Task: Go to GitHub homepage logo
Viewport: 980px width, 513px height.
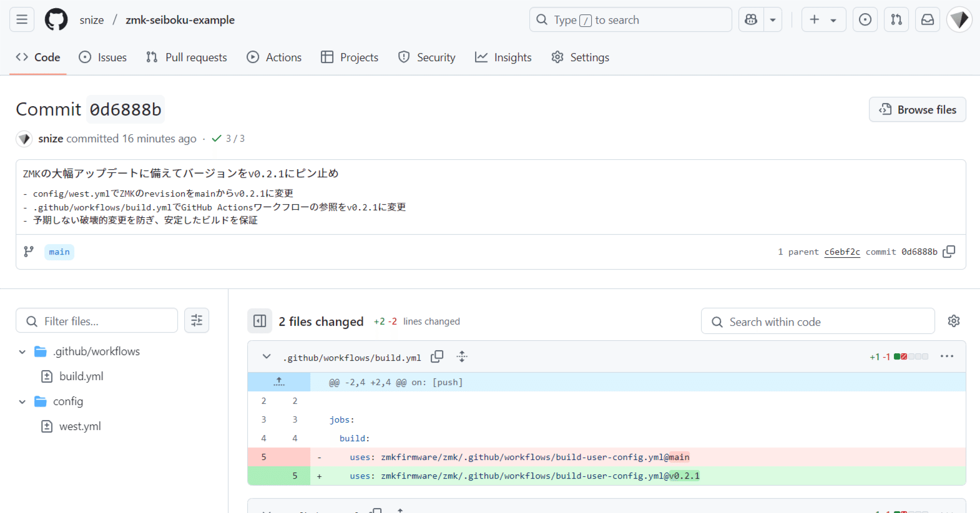Action: (x=56, y=20)
